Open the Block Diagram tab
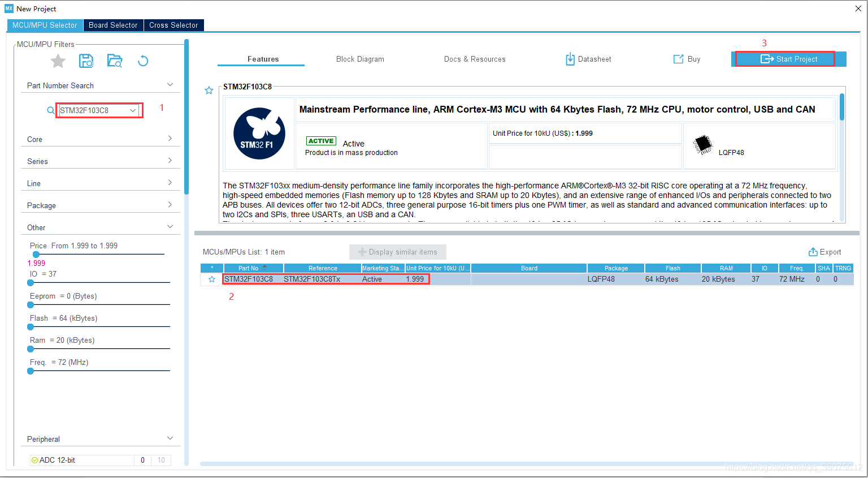Screen dimensions: 868x478 click(360, 59)
